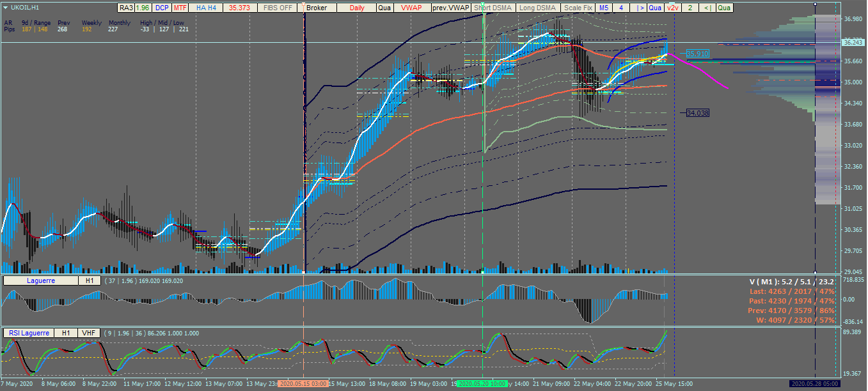Click the 'Last: 4263 / 2017 / 47%' line
This screenshot has height=391, width=868.
click(793, 291)
